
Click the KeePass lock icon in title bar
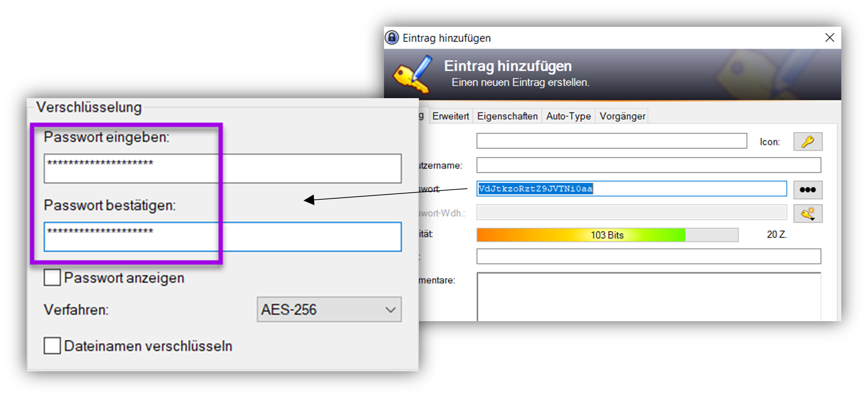point(392,38)
